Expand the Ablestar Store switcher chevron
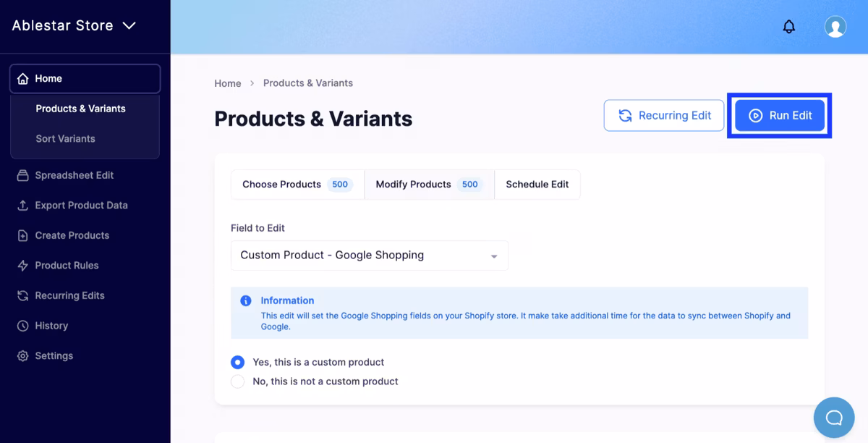868x443 pixels. 129,26
